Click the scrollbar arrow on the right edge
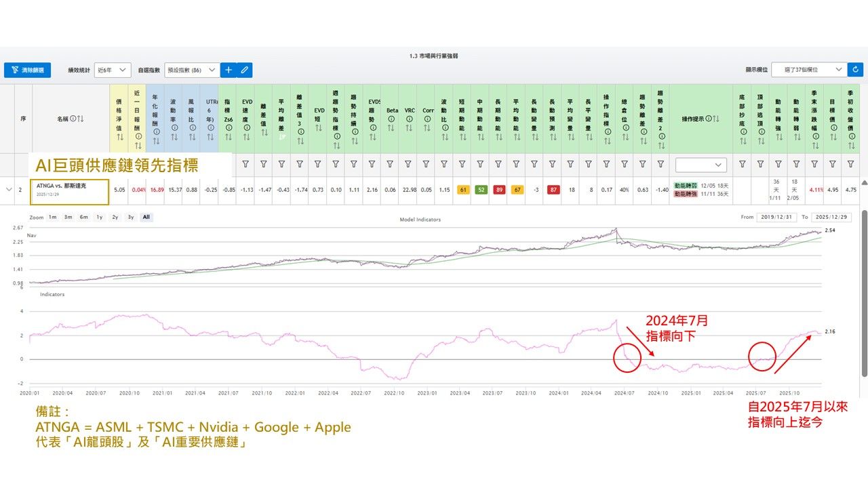The width and height of the screenshot is (868, 488). [x=863, y=183]
